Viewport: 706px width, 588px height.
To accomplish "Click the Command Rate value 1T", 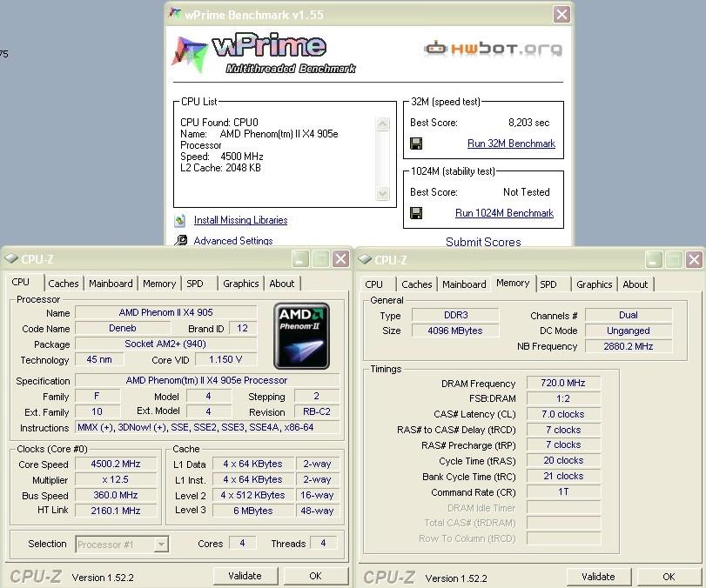I will 563,491.
